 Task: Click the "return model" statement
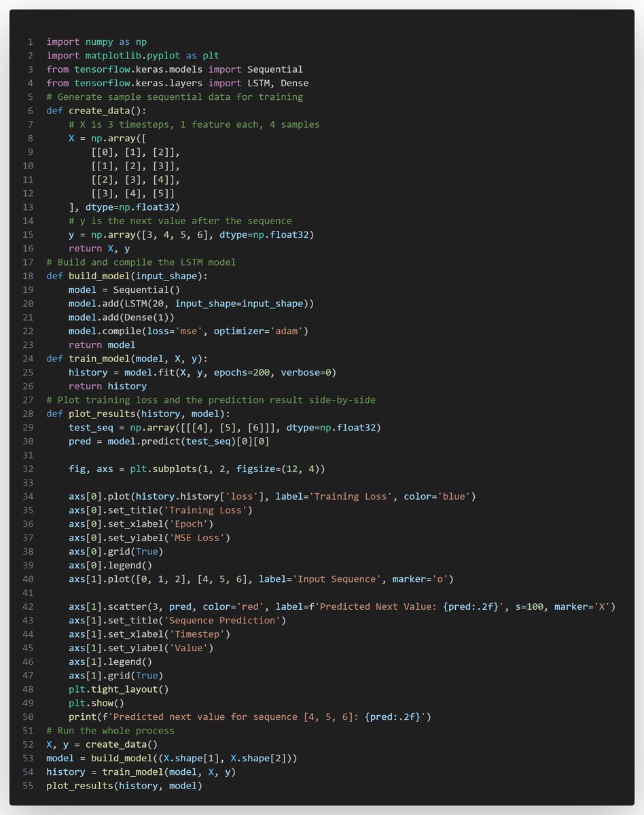tap(101, 344)
